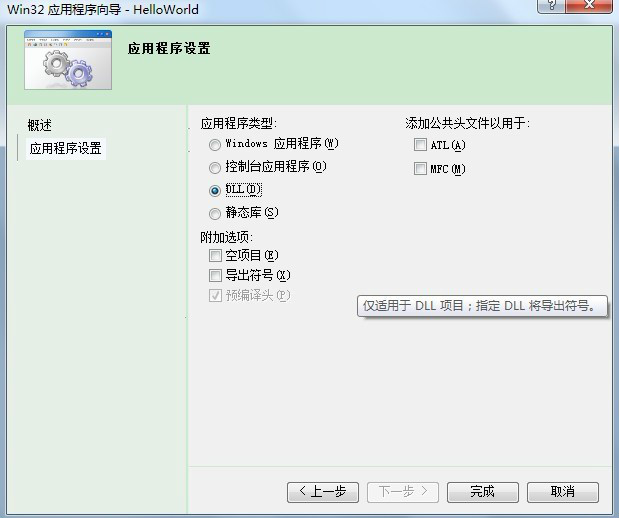Click the 添加公共头文件以用于 label

[x=467, y=123]
